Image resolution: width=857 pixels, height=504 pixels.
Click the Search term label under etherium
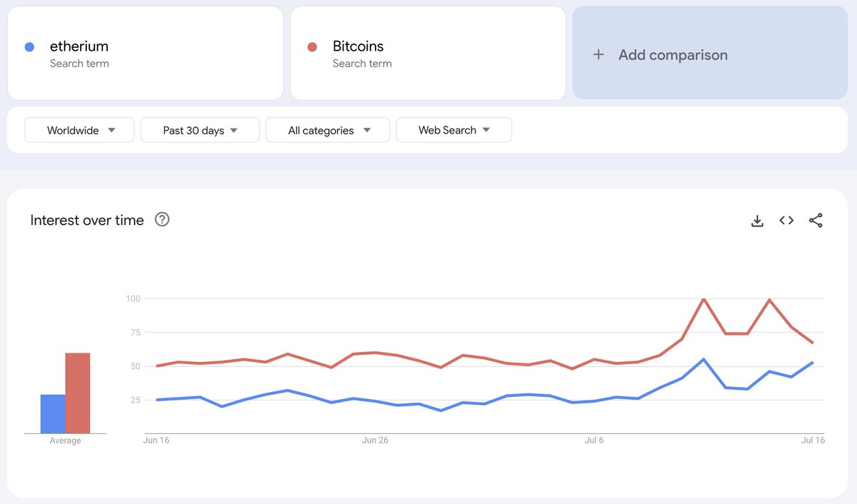tap(79, 64)
